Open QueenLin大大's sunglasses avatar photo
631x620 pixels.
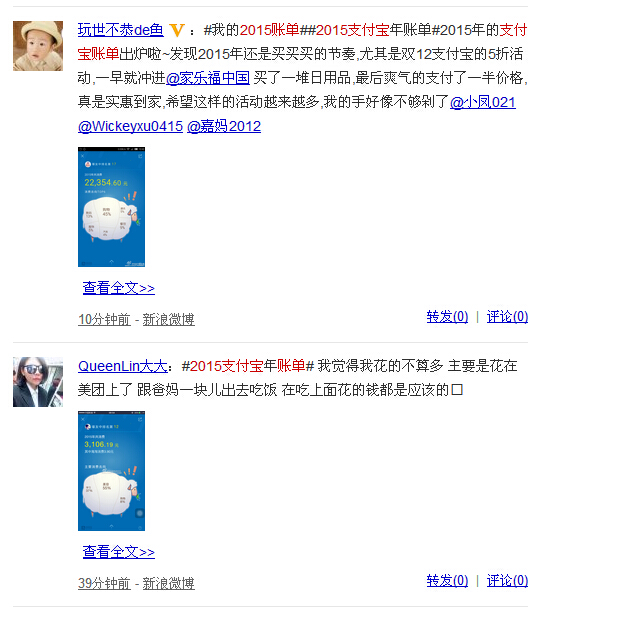[x=38, y=382]
